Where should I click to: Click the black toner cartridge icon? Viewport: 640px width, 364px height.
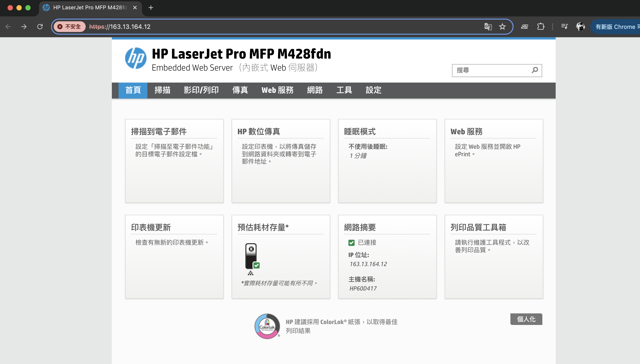point(251,256)
